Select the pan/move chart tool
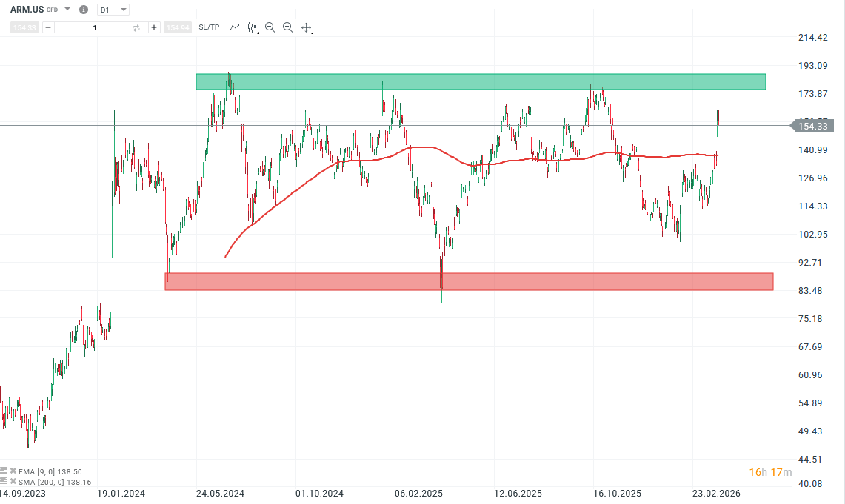The image size is (845, 504). tap(306, 27)
